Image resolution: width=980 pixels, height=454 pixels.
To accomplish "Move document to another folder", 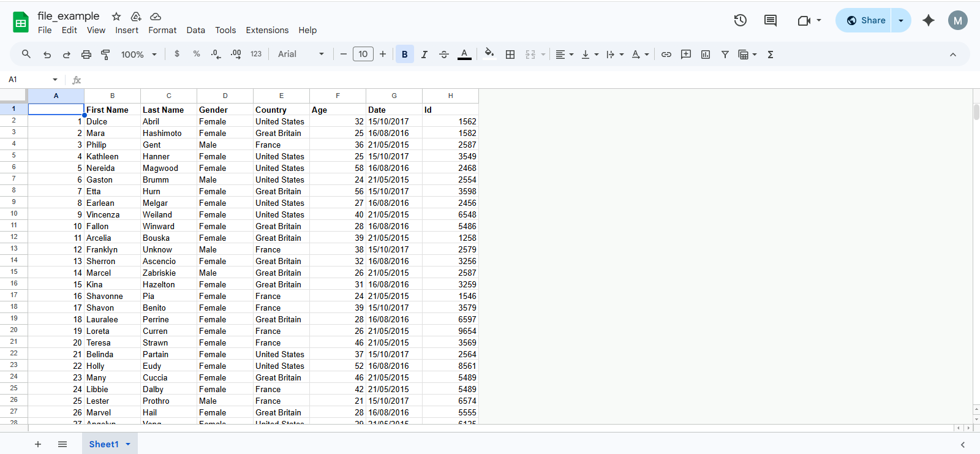I will [136, 17].
